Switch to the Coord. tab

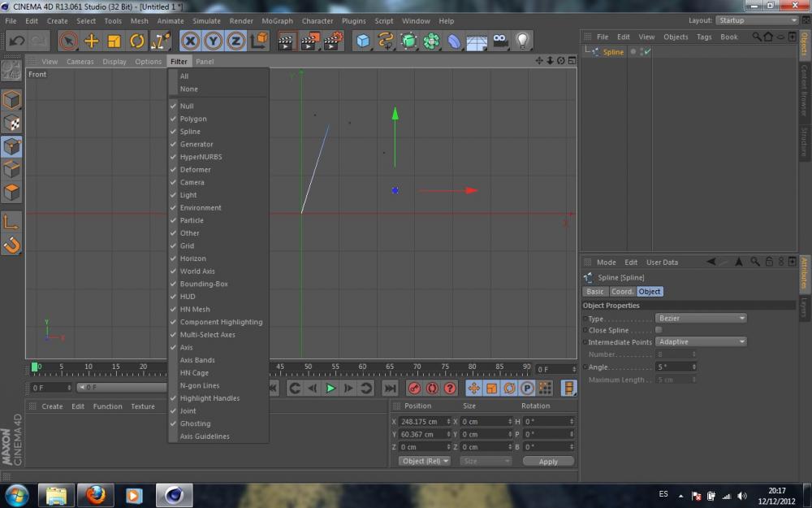coord(622,292)
